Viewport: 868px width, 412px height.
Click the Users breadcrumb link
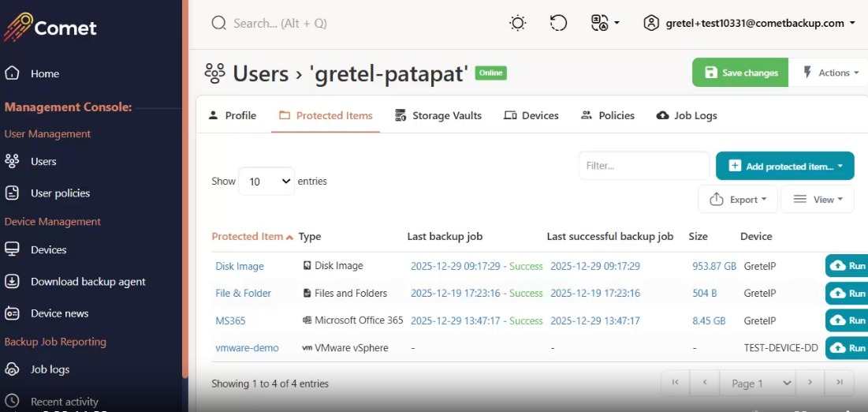pyautogui.click(x=260, y=73)
